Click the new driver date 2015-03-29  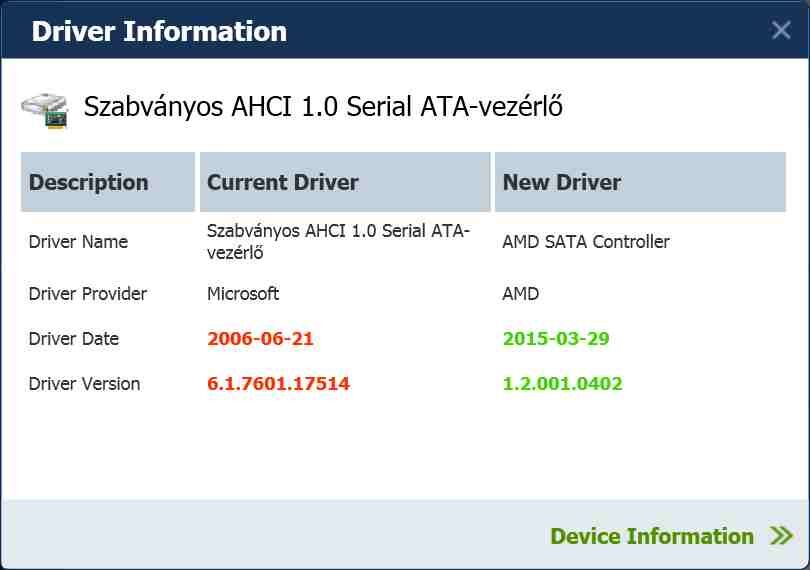click(x=556, y=339)
